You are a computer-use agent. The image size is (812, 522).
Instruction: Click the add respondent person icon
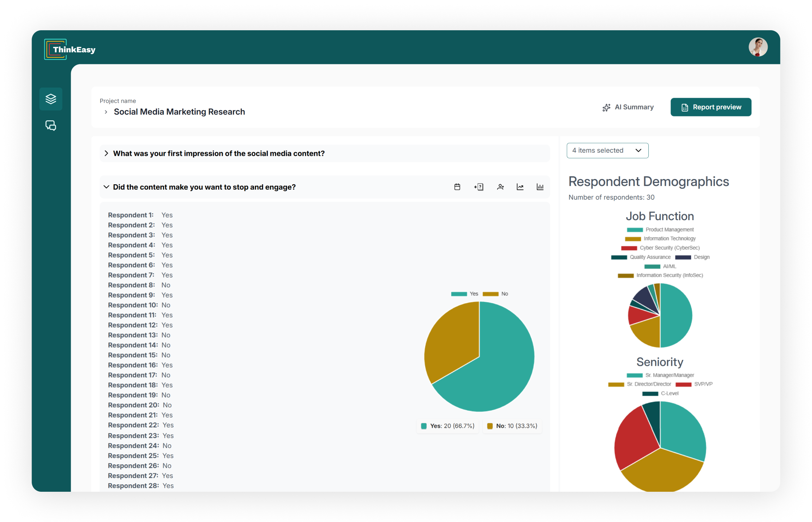click(x=500, y=187)
